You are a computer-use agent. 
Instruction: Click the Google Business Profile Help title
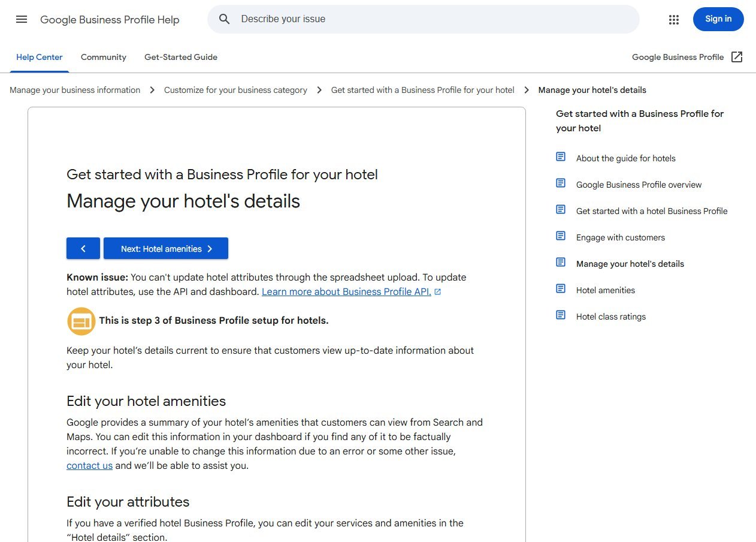(110, 20)
